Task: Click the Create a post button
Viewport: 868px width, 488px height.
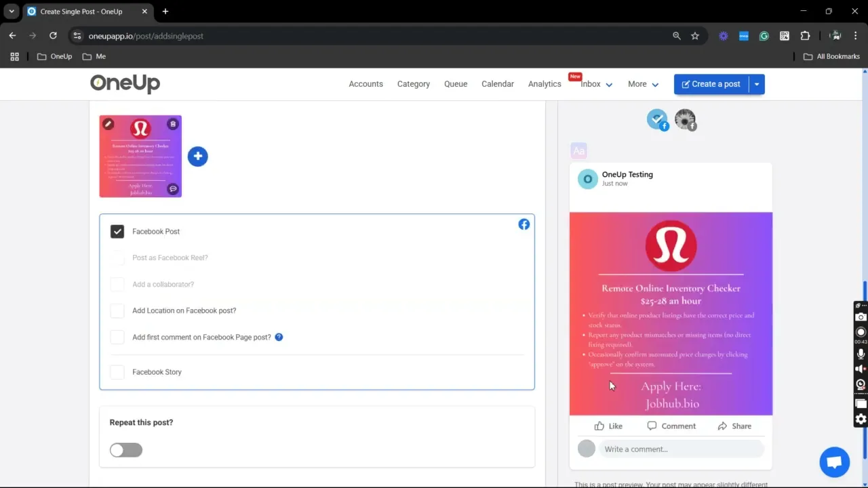Action: (x=711, y=84)
